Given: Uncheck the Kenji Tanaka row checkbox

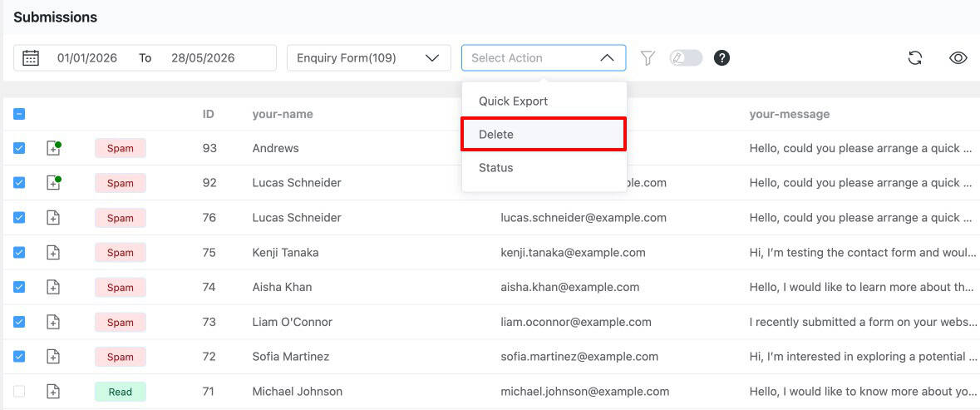Looking at the screenshot, I should tap(19, 253).
